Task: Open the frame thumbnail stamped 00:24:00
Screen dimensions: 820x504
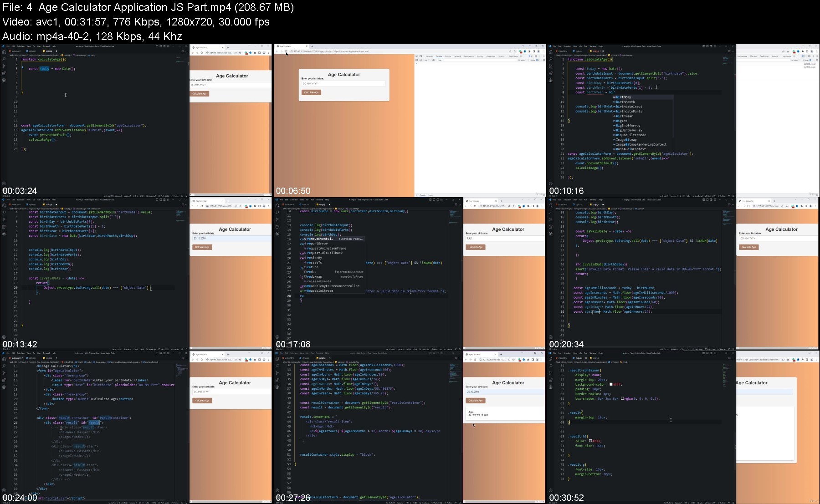Action: coord(136,427)
